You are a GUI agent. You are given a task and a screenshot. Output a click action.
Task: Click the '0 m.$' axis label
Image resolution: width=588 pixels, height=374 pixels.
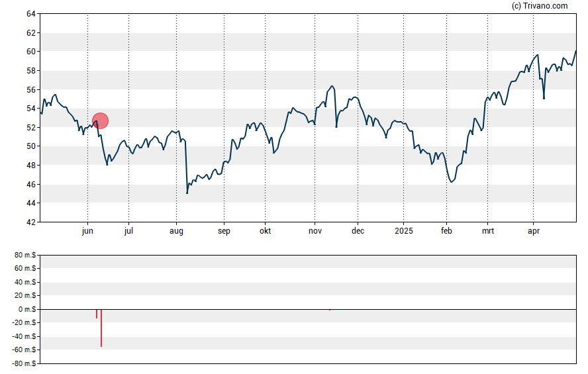point(27,310)
